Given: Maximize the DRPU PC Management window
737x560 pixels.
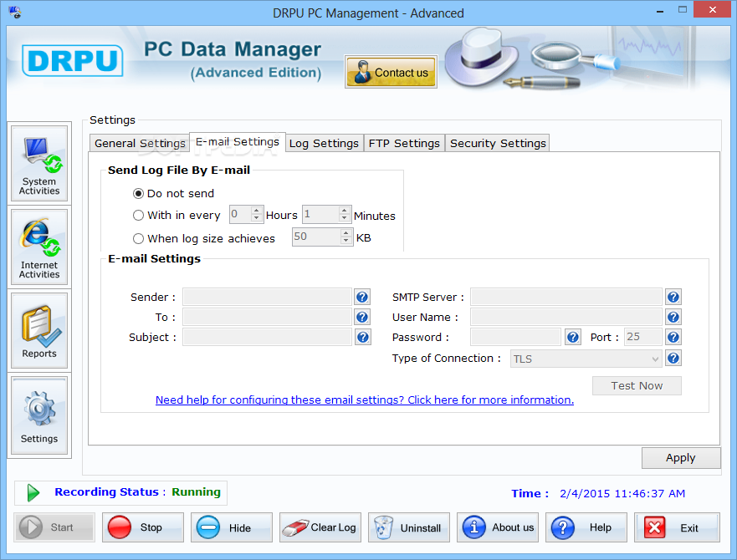Looking at the screenshot, I should [x=683, y=10].
